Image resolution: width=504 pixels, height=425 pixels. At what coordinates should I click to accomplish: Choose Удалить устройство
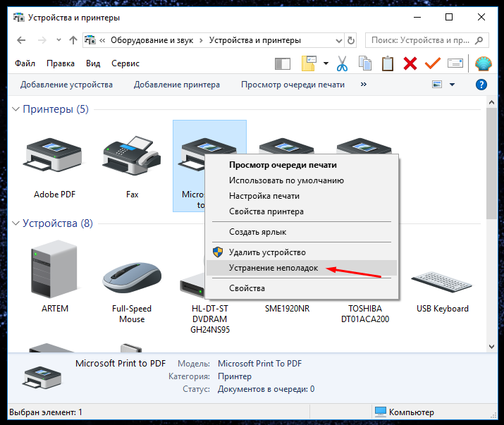coord(302,252)
